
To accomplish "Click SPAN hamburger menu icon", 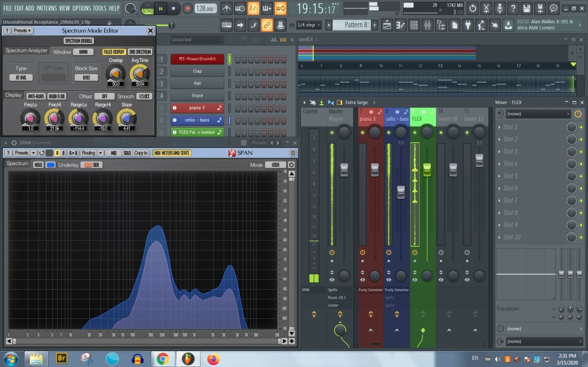I will [293, 153].
